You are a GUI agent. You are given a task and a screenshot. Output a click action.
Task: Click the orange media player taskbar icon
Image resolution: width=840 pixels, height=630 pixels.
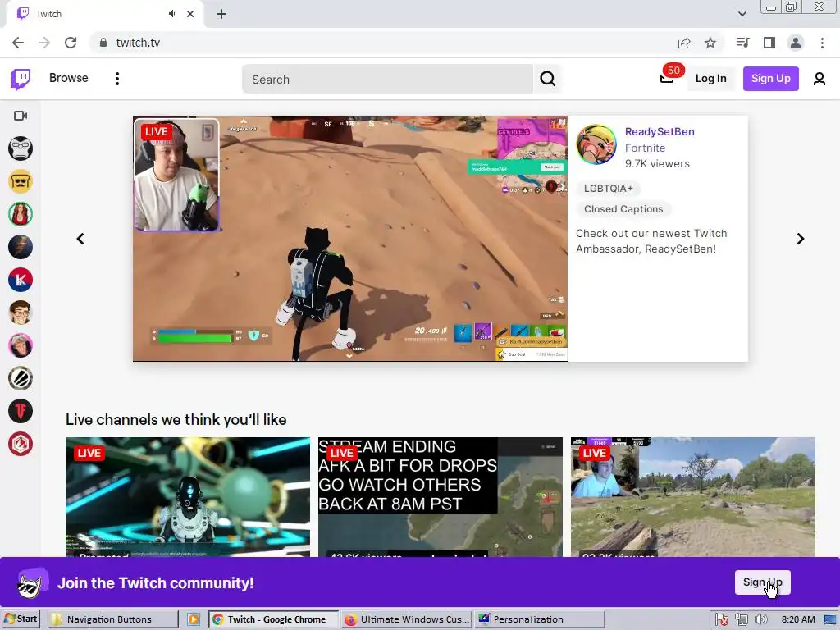194,619
